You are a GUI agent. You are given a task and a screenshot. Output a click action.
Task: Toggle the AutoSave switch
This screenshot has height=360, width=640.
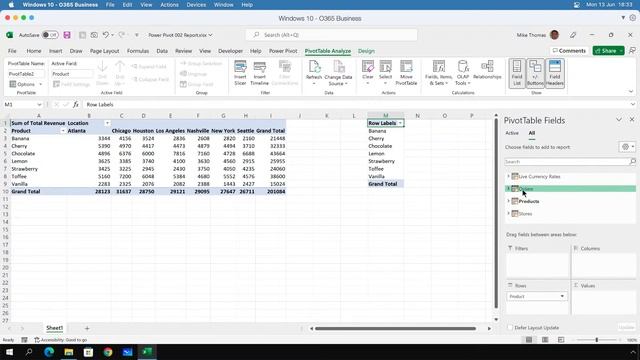tap(50, 35)
